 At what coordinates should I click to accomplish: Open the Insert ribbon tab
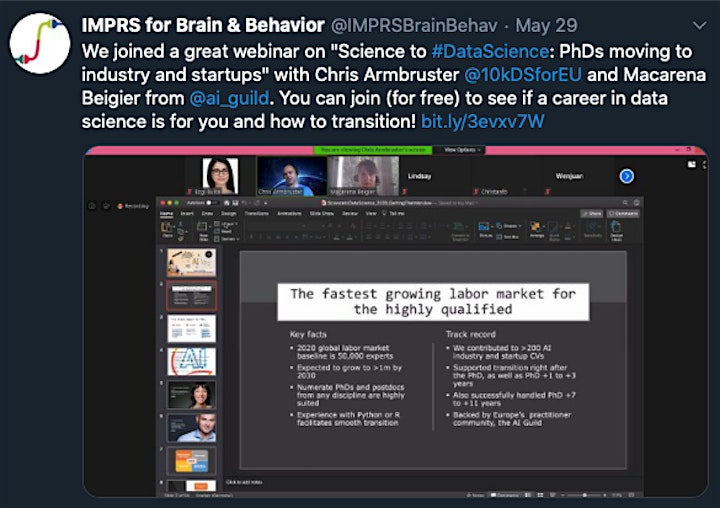tap(187, 214)
